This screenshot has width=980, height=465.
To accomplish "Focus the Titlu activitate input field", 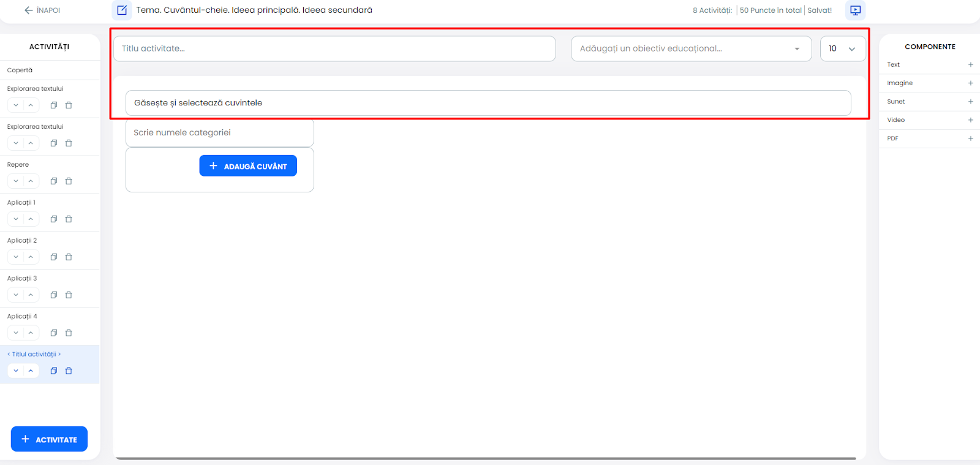I will coord(334,49).
